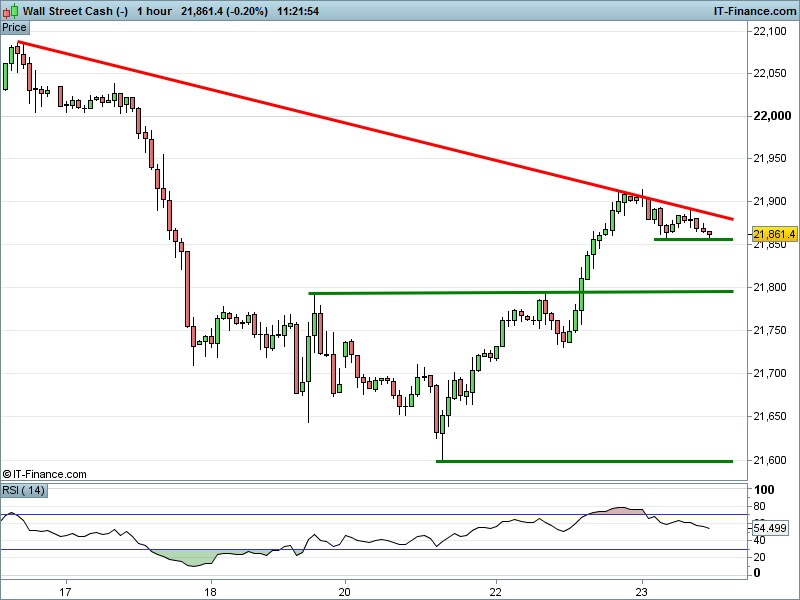Click the red overbought RSI shaded area
The height and width of the screenshot is (600, 800).
click(620, 511)
